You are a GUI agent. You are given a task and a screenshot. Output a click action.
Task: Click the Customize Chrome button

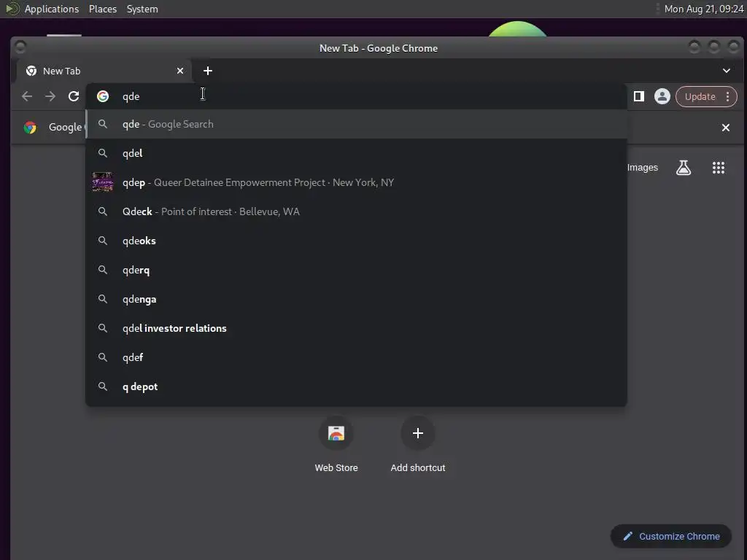tap(671, 536)
